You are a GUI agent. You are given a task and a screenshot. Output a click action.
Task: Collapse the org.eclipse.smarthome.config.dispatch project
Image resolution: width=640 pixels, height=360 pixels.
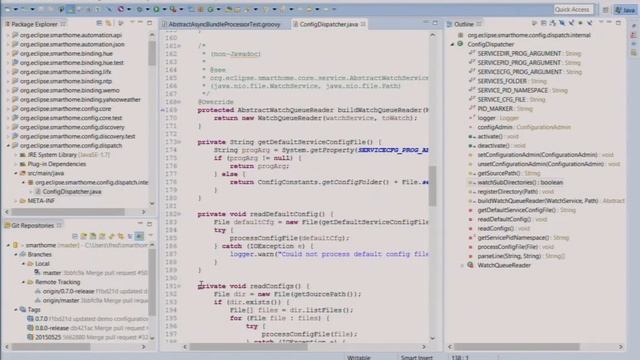[x=8, y=146]
